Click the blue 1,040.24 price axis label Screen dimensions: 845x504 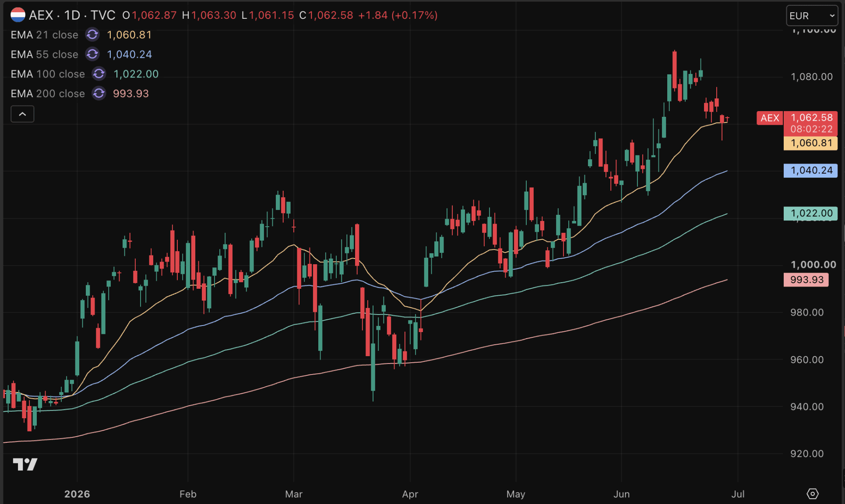click(x=811, y=171)
